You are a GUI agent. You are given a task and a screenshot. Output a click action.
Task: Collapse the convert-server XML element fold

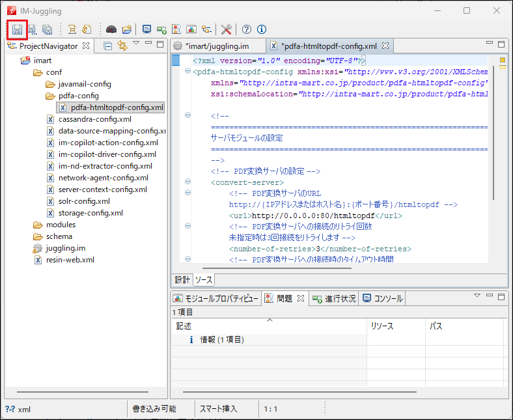[188, 183]
